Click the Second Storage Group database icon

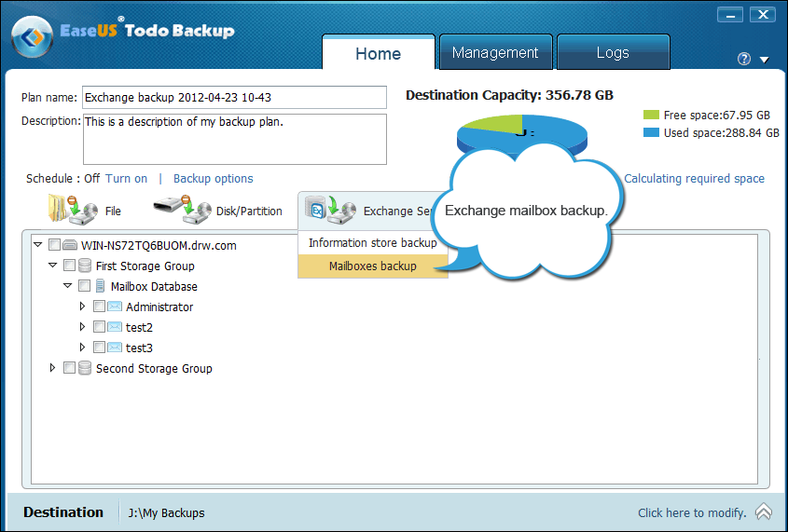(85, 368)
